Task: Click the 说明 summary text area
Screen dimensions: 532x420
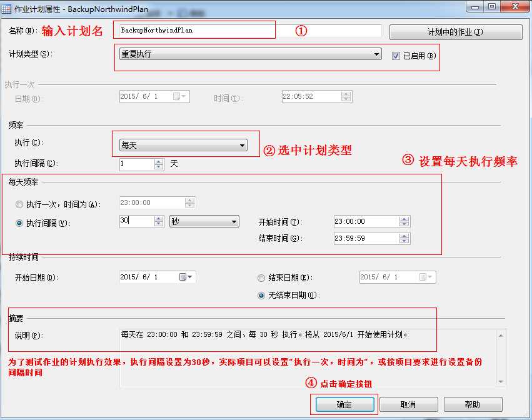Action: pos(309,358)
